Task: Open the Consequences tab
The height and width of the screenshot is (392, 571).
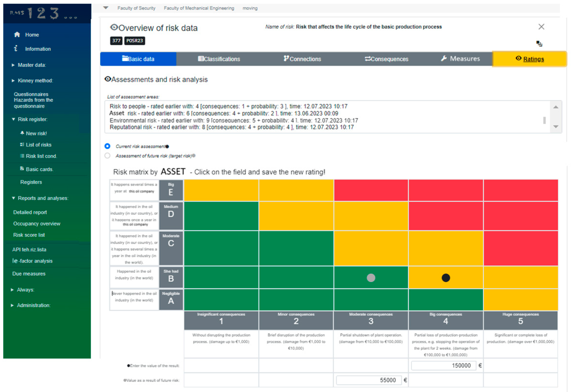Action: 386,59
